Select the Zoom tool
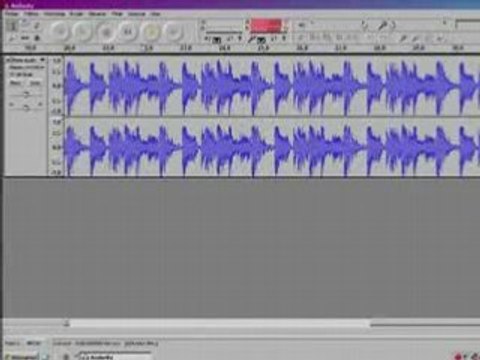Image resolution: width=480 pixels, height=360 pixels. click(x=13, y=38)
